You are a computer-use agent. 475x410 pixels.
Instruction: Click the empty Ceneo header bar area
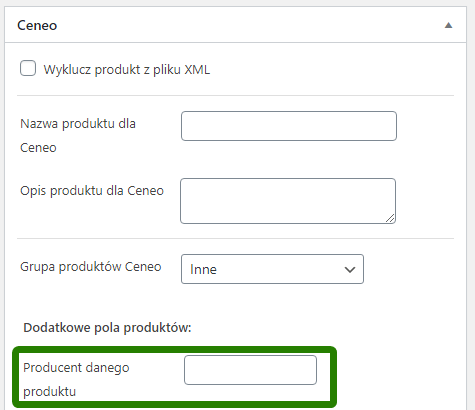[250, 25]
